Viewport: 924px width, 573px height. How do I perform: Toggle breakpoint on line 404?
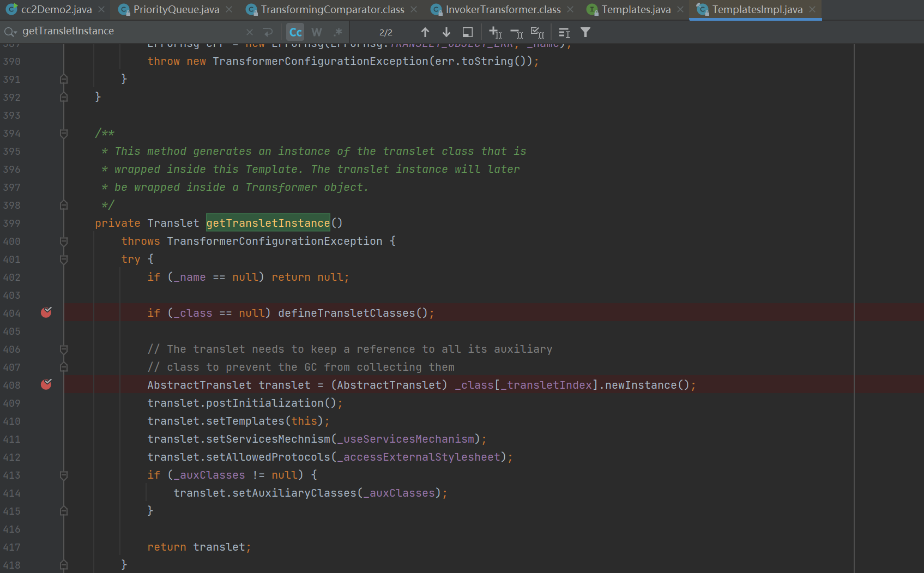click(46, 312)
